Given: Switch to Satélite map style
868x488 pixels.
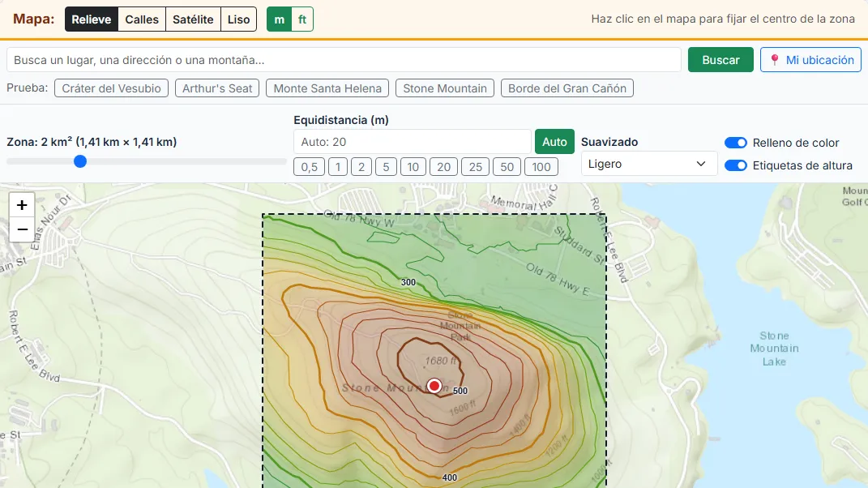Looking at the screenshot, I should click(193, 19).
